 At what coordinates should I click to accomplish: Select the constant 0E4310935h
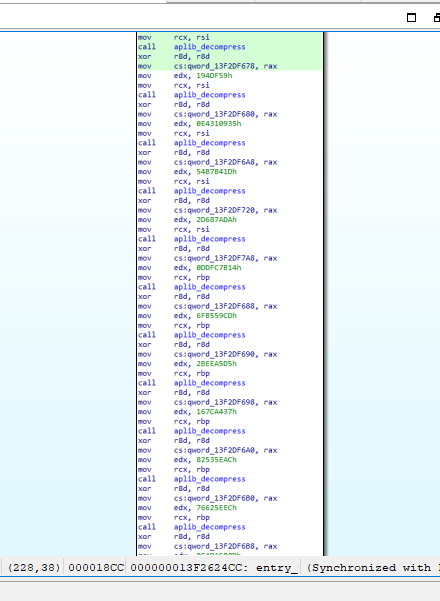pyautogui.click(x=218, y=124)
